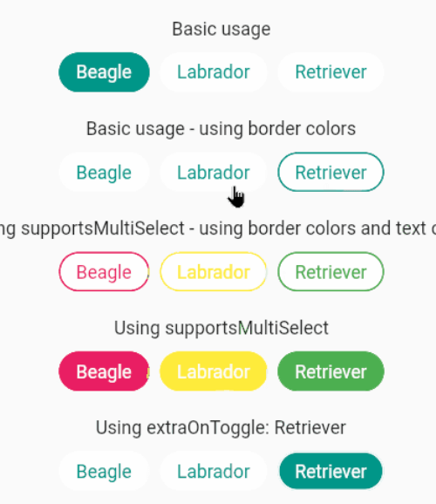Select Labrador chip in Basic usage row
Screen dimensions: 436x504
pos(213,72)
